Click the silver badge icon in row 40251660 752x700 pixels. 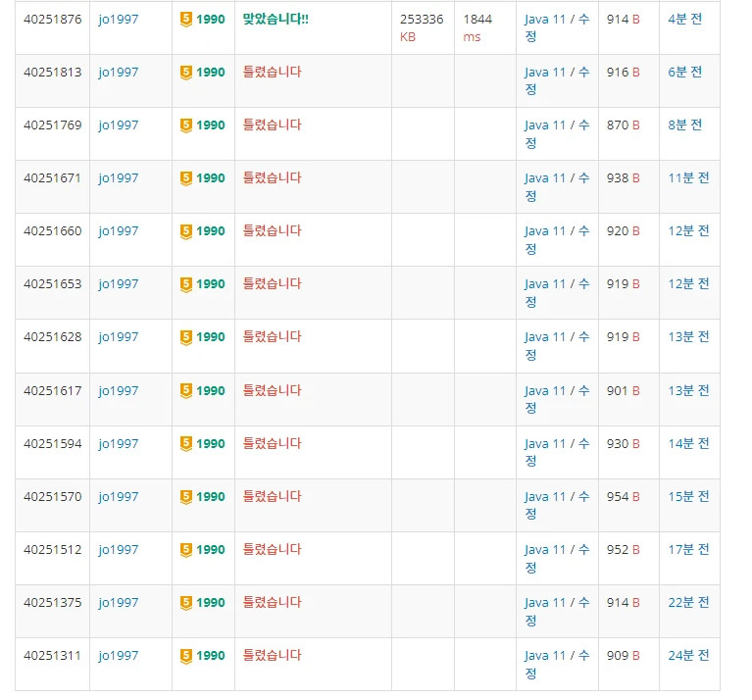(x=186, y=231)
